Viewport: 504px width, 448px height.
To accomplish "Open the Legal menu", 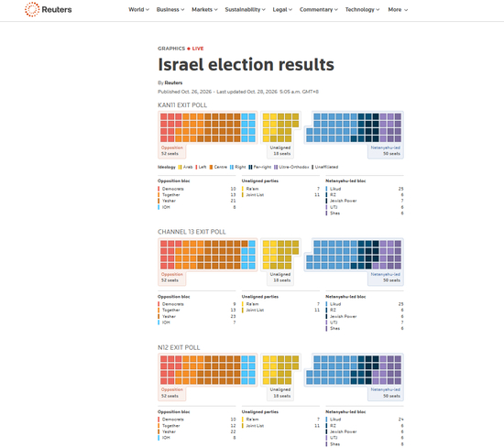I will coord(282,10).
